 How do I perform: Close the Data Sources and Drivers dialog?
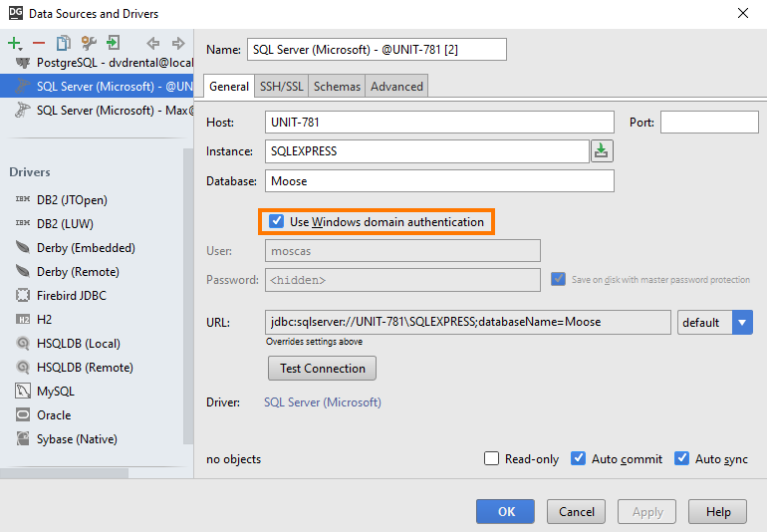point(743,13)
